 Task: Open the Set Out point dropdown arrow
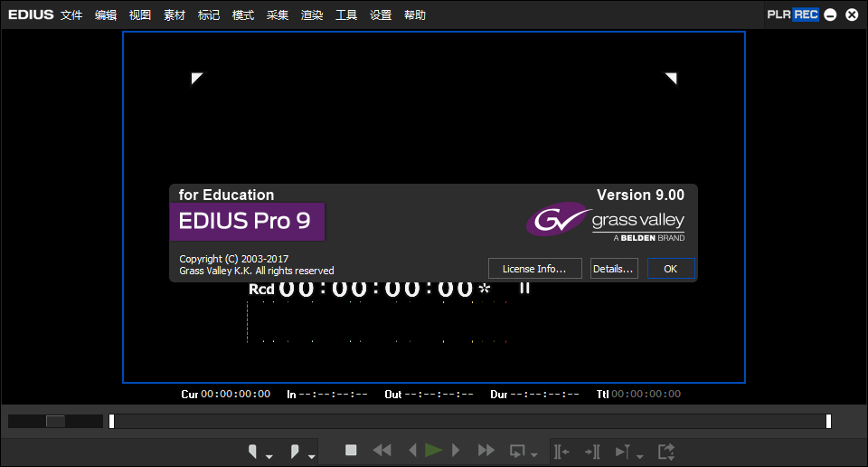312,456
